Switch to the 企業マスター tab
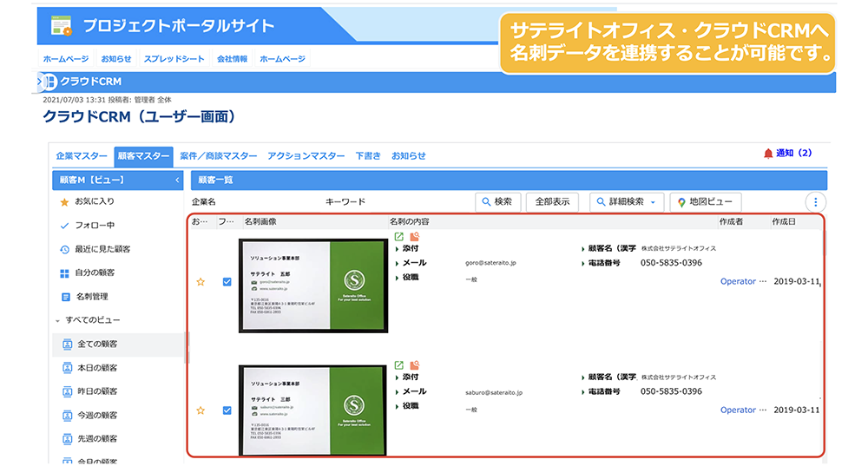868x466 pixels. coord(82,156)
